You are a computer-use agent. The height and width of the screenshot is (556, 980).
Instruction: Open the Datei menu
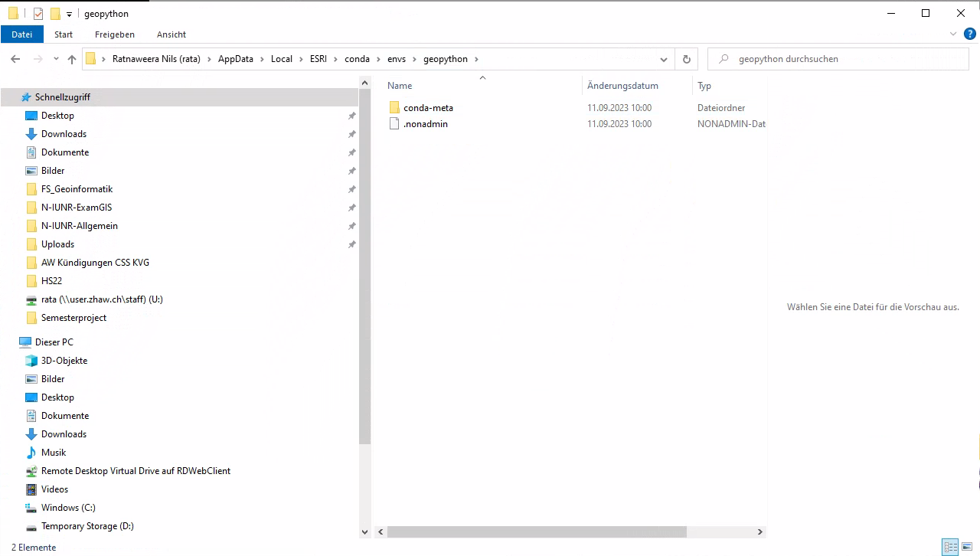(22, 34)
